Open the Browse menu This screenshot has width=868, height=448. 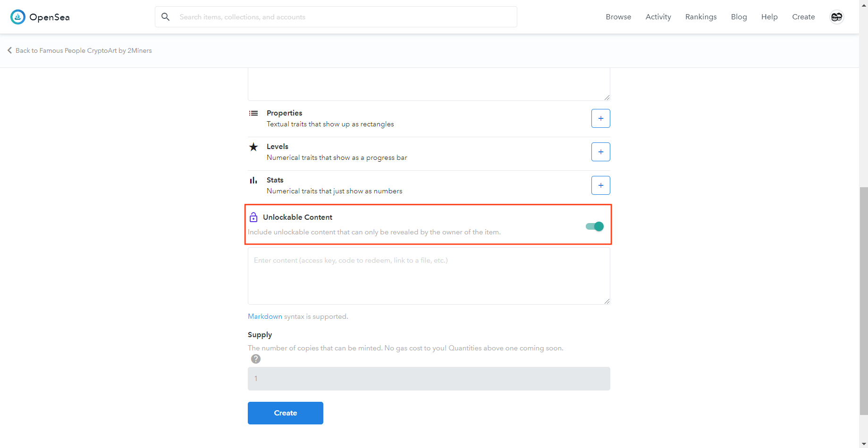[x=618, y=17]
